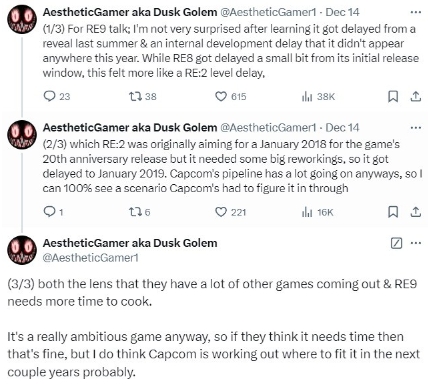
Task: Reply to the second (2/3) tweet
Action: point(53,212)
